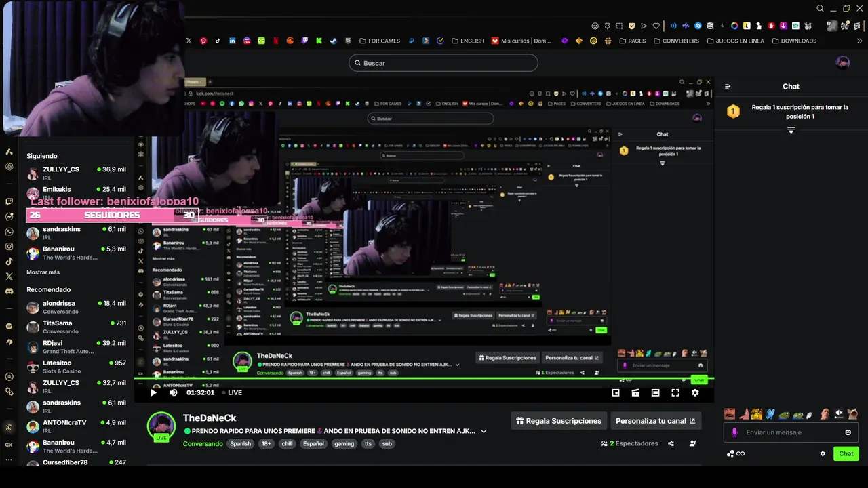Image resolution: width=868 pixels, height=488 pixels.
Task: Open RDjavi recommended channel
Action: click(x=77, y=347)
